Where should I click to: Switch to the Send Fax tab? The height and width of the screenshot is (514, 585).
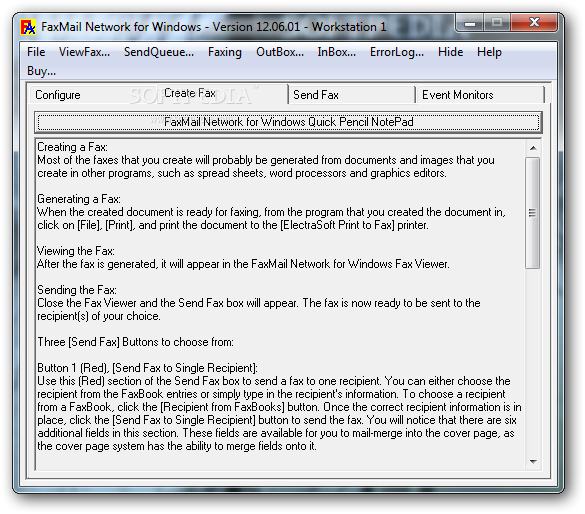(x=352, y=95)
